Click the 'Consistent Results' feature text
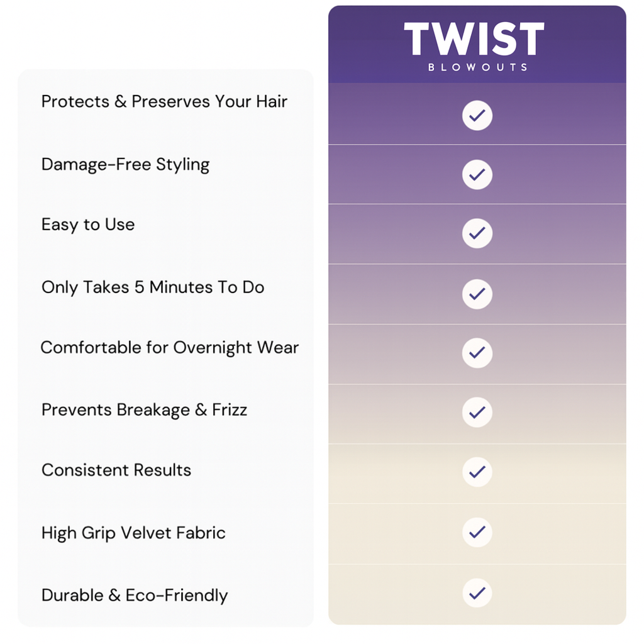Viewport: 644px width, 644px height. pyautogui.click(x=116, y=470)
